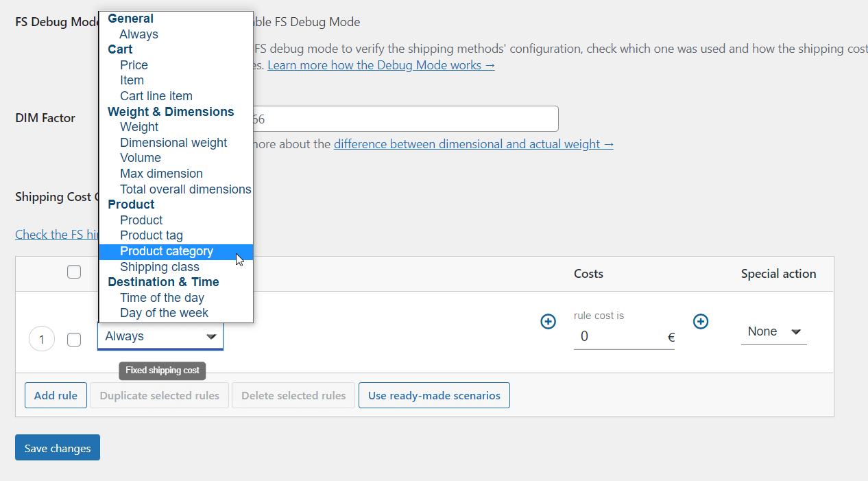Open Special action None dropdown
The image size is (868, 481).
[x=773, y=331]
